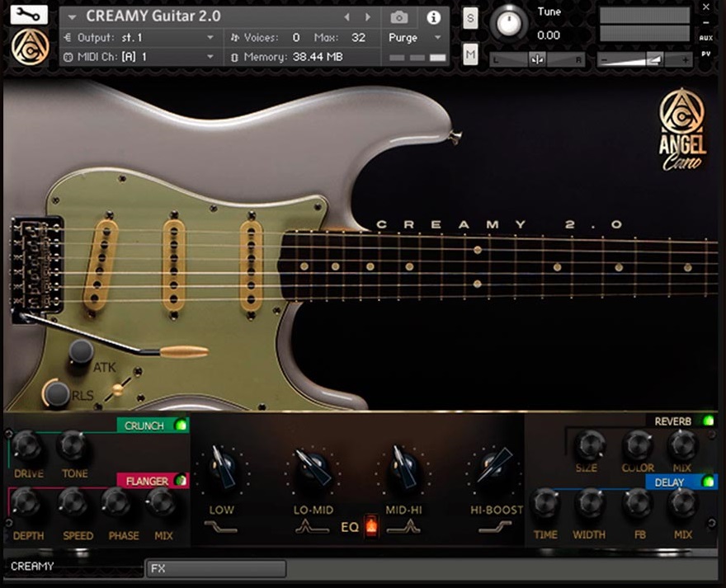Click the Tune knob
The height and width of the screenshot is (588, 726).
[509, 24]
